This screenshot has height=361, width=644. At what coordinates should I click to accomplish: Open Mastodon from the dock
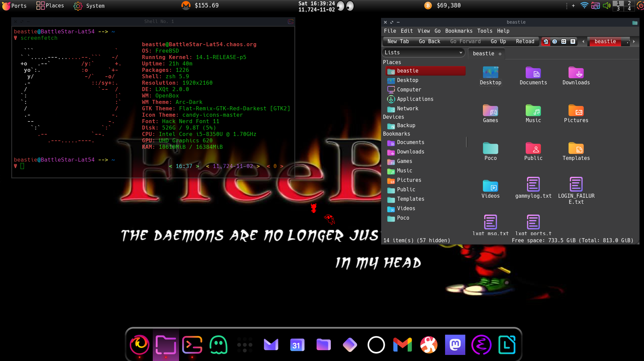tap(455, 344)
